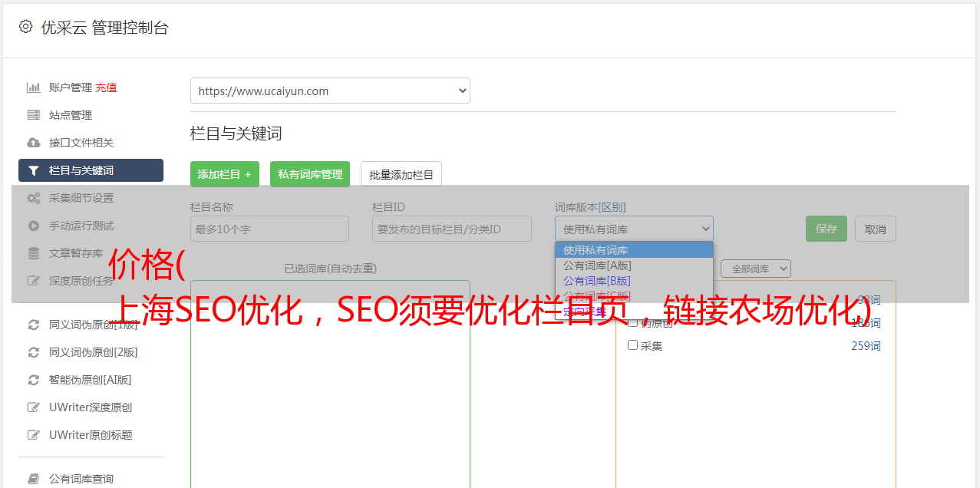Click the 259词 count text
This screenshot has height=488, width=980.
866,346
